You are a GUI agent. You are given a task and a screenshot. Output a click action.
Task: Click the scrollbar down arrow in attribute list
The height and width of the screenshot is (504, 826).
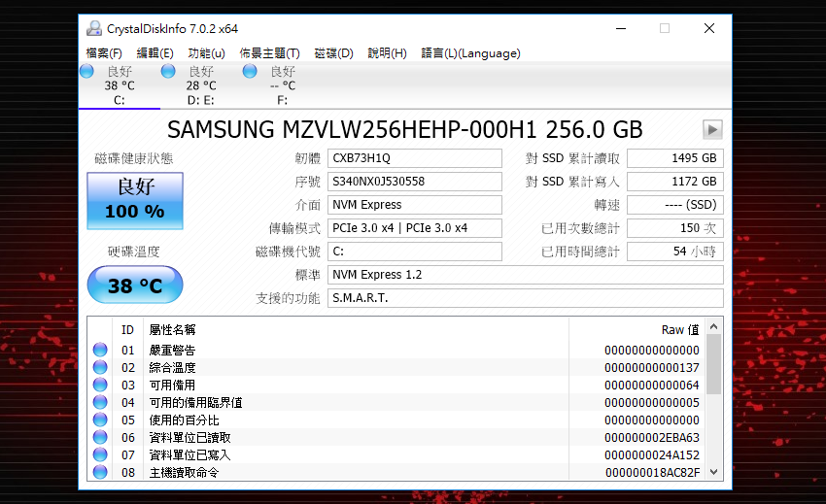point(714,472)
